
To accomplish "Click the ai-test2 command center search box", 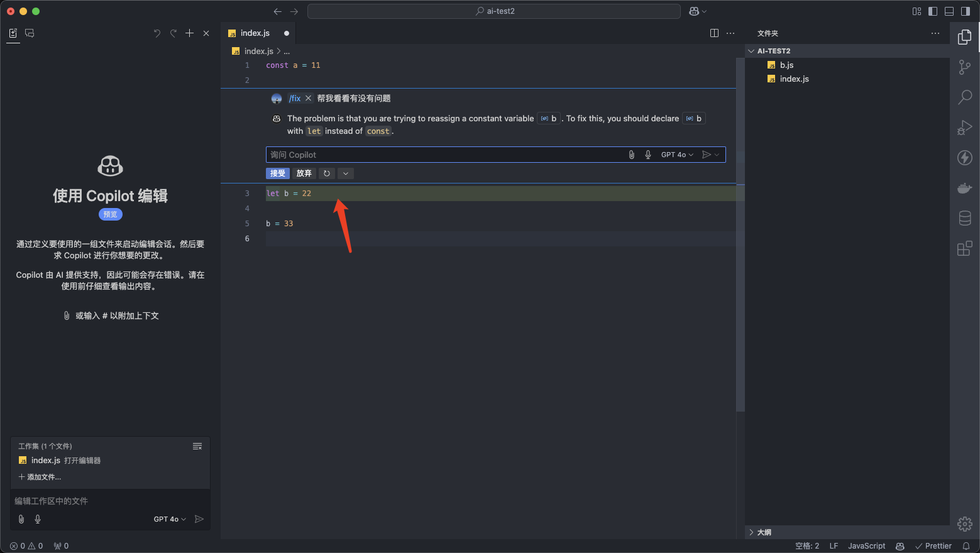I will [x=494, y=11].
